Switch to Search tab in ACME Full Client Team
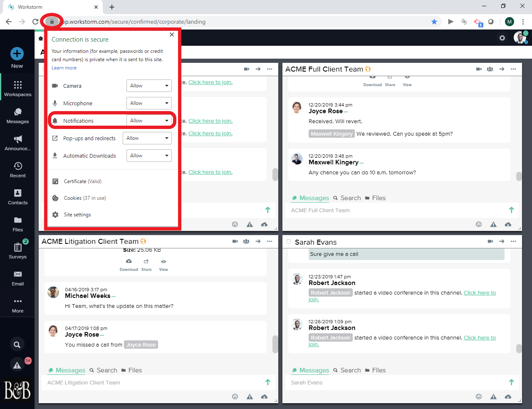Screen dimensions: 532x409 point(347,198)
